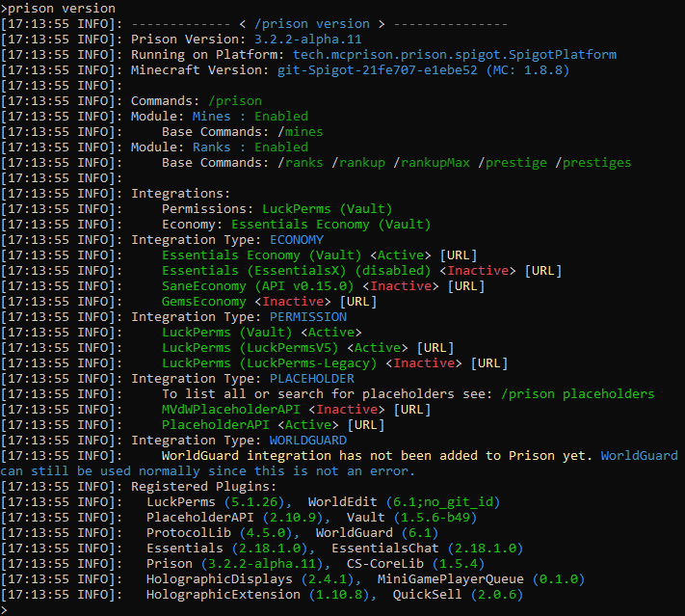The height and width of the screenshot is (616, 685).
Task: Click the /mines base command
Action: coord(301,132)
